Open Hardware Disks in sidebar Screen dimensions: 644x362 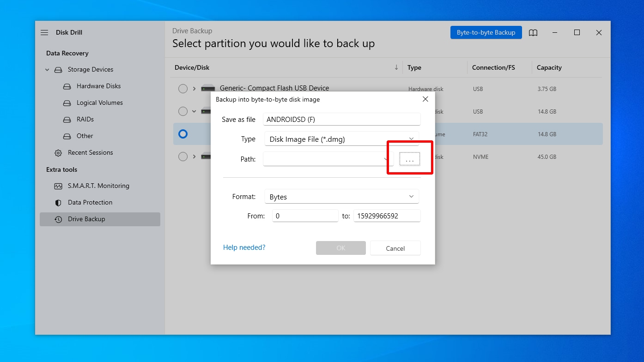99,86
